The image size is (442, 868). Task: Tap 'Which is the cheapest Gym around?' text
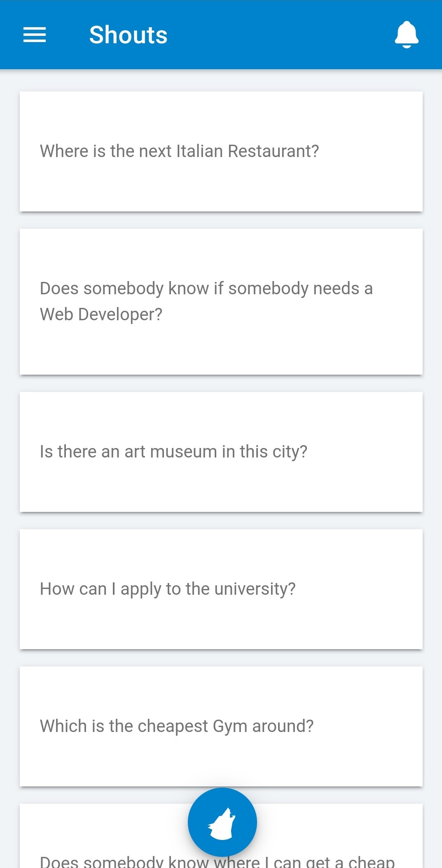coord(176,726)
